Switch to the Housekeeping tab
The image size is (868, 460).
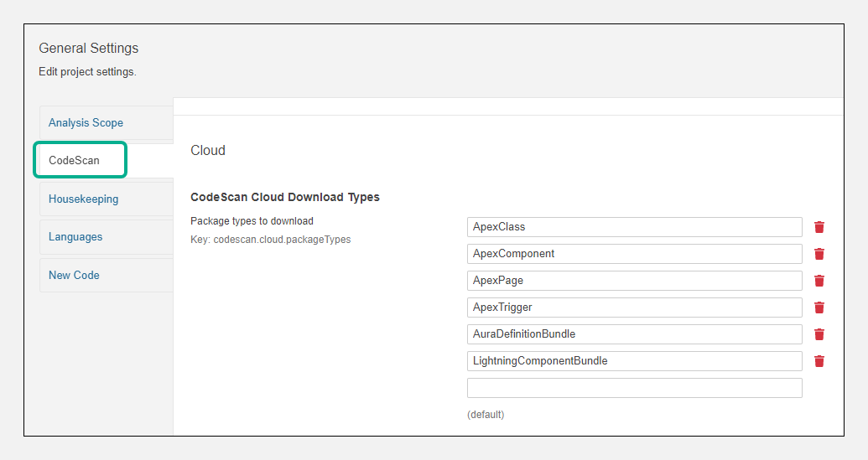pyautogui.click(x=83, y=199)
